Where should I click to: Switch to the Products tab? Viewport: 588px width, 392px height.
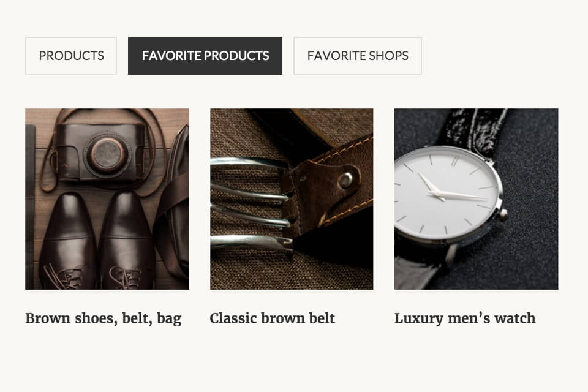click(71, 56)
